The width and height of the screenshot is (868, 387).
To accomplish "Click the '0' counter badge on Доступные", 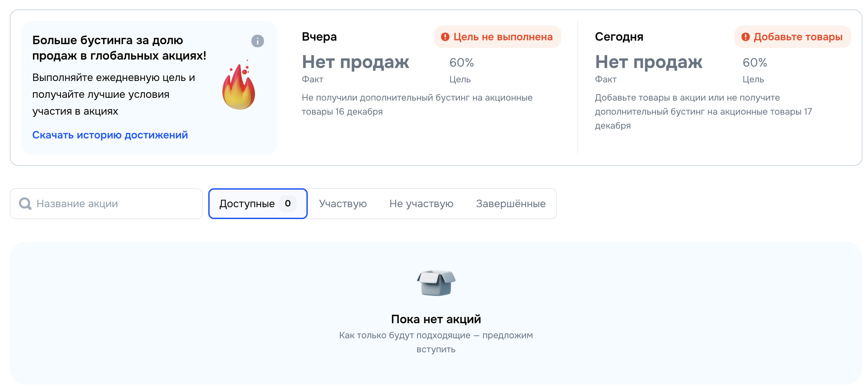I will 287,204.
